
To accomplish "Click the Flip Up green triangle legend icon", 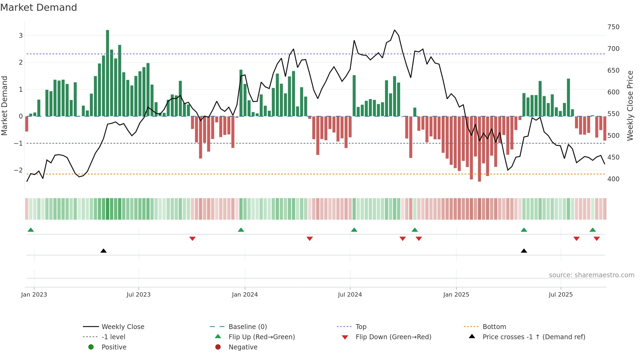I will point(218,336).
